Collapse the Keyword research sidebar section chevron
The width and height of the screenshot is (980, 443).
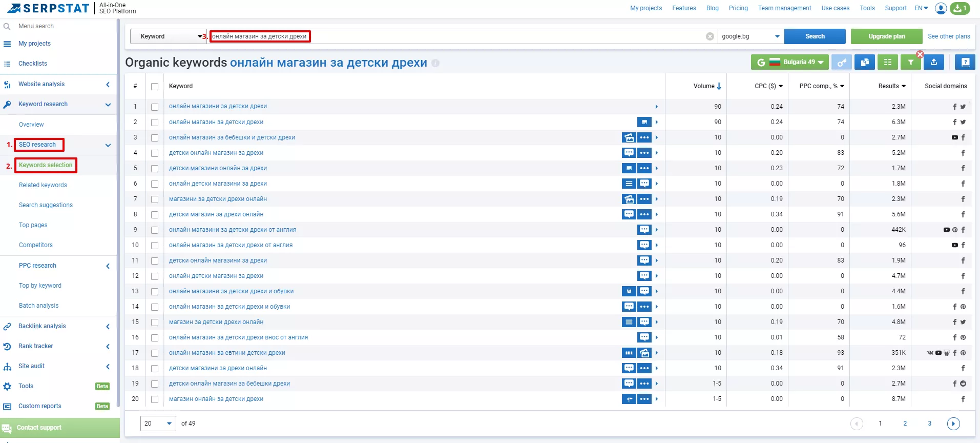(x=108, y=105)
